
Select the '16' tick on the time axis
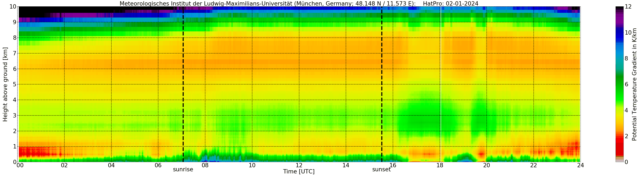pos(393,165)
